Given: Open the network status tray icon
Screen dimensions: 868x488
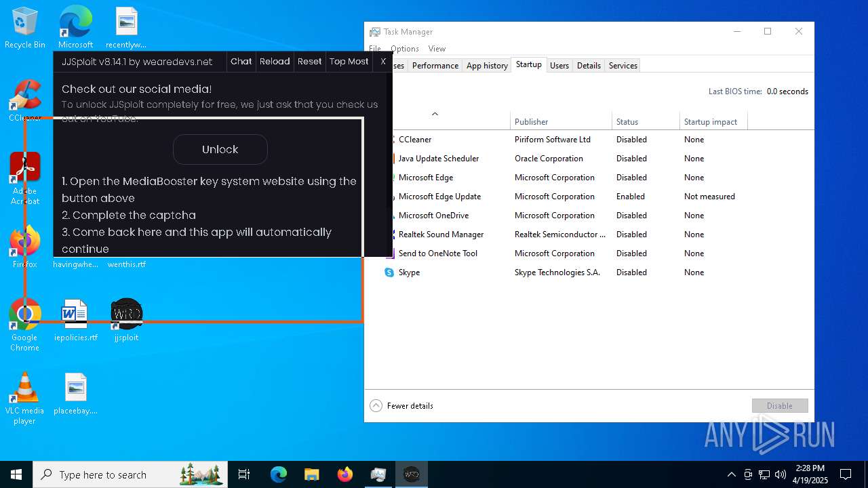Looking at the screenshot, I should click(764, 474).
